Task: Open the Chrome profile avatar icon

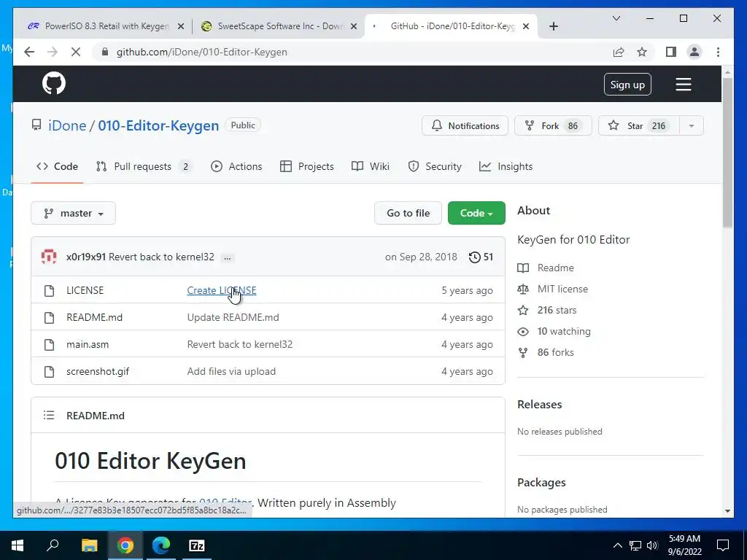Action: point(694,52)
